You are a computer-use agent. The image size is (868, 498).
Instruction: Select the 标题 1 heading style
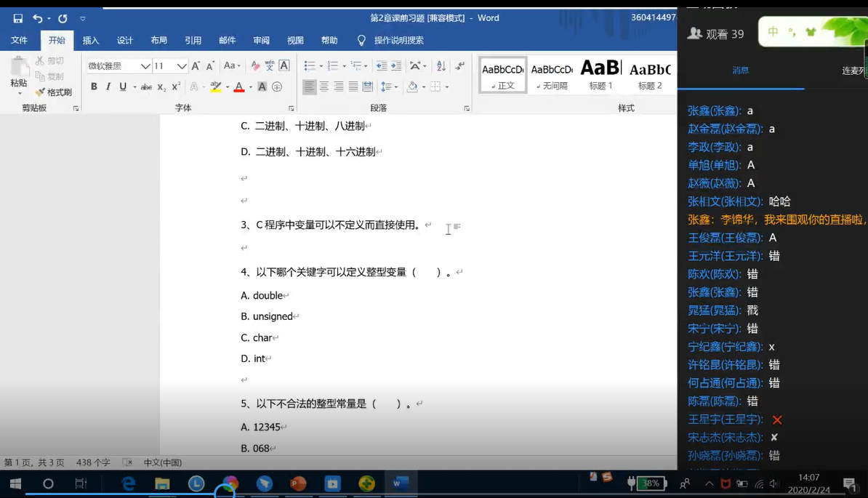[600, 75]
